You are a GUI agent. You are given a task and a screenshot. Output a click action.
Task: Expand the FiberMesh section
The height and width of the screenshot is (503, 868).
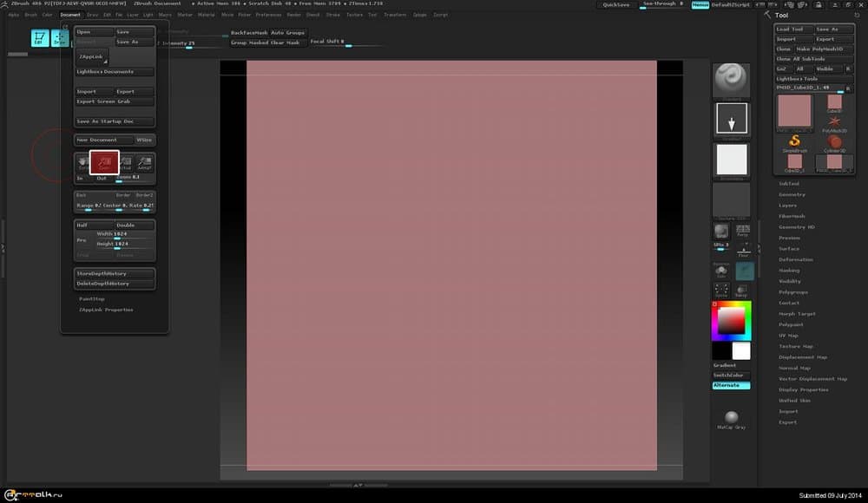point(792,216)
